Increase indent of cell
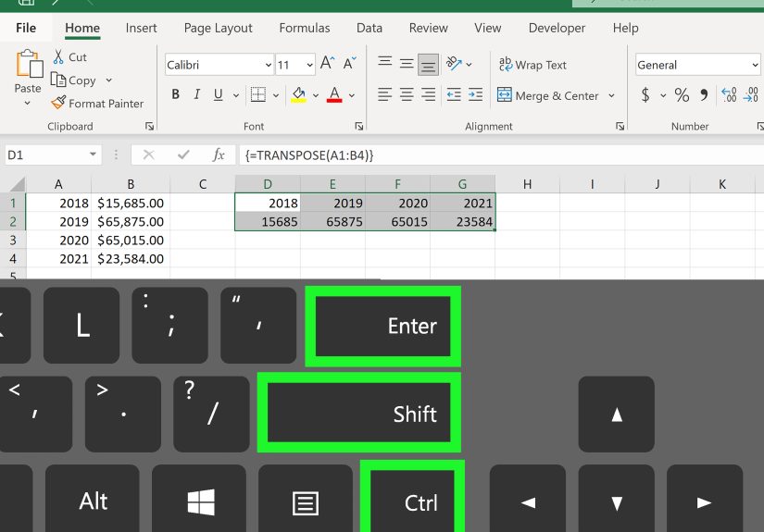The image size is (764, 532). [x=475, y=94]
